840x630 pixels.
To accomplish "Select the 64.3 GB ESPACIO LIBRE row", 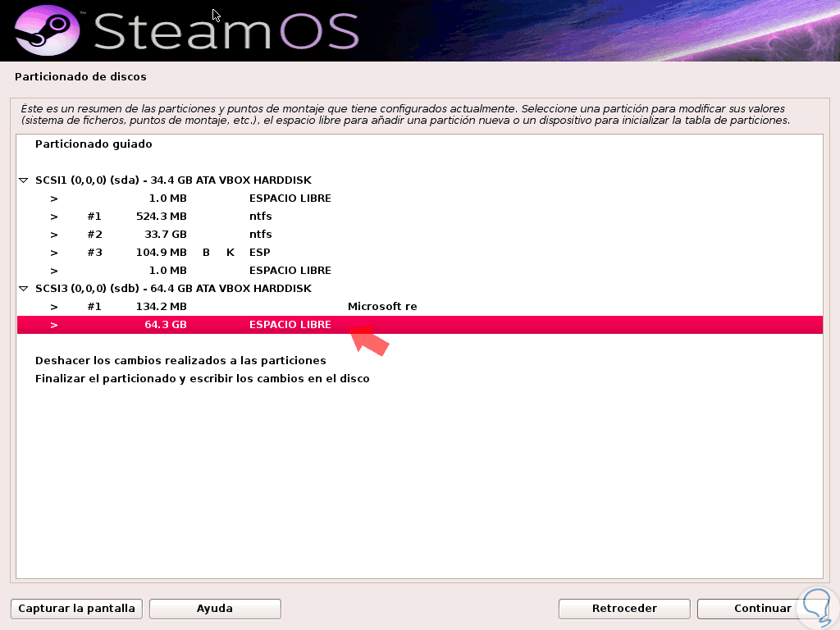I will [x=420, y=325].
